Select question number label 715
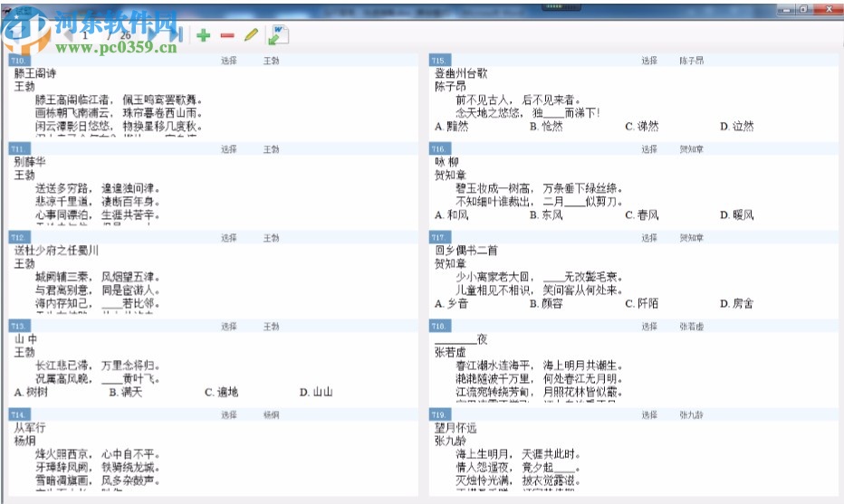The width and height of the screenshot is (844, 504). 439,61
